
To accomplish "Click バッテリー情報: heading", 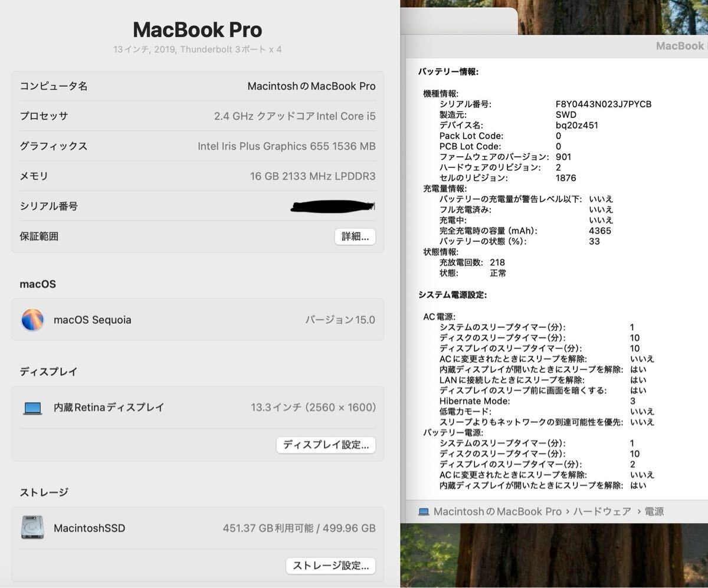I will (448, 72).
